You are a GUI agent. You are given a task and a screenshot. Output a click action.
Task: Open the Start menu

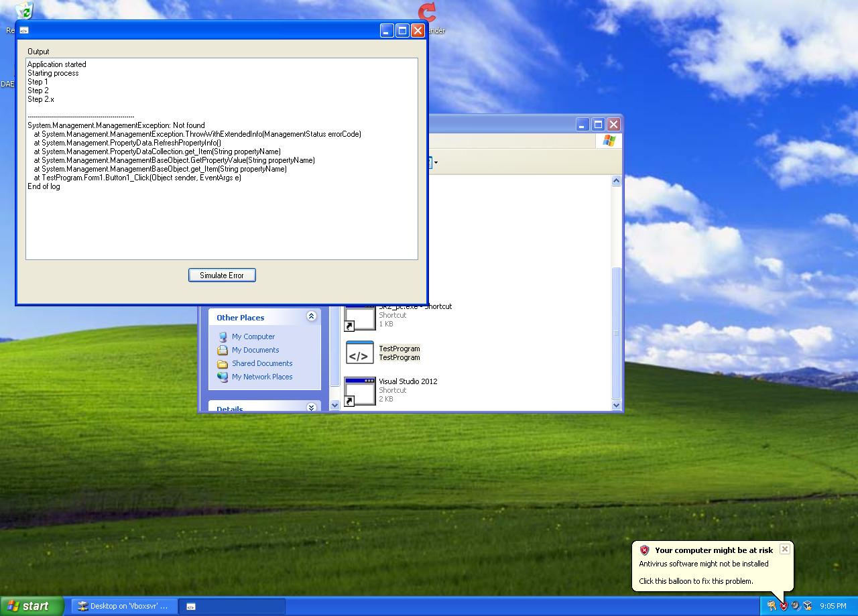tap(31, 605)
